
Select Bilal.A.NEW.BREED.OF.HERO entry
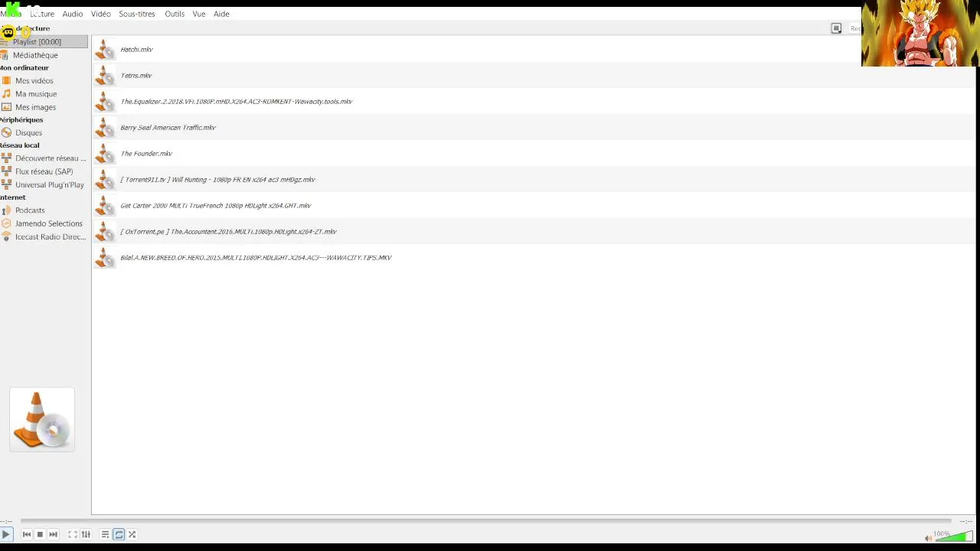534,258
